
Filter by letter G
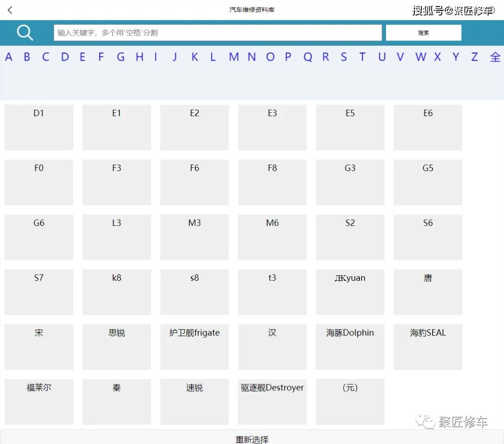(120, 57)
